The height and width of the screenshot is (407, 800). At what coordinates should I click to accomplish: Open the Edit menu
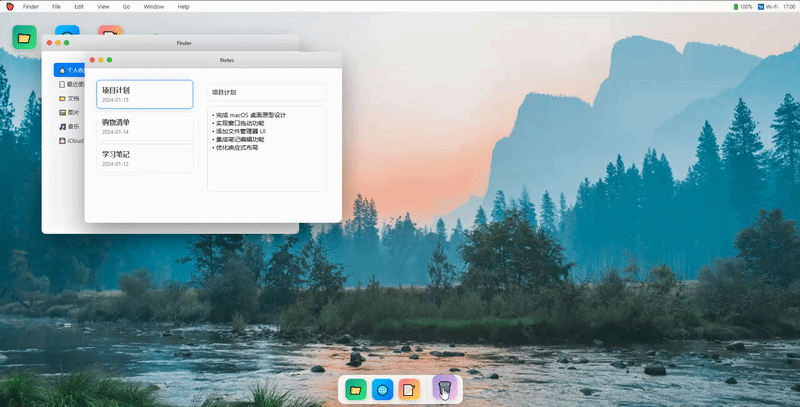click(x=79, y=6)
